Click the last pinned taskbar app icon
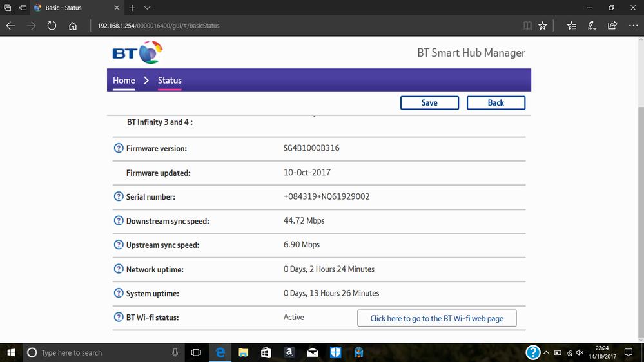 point(358,352)
